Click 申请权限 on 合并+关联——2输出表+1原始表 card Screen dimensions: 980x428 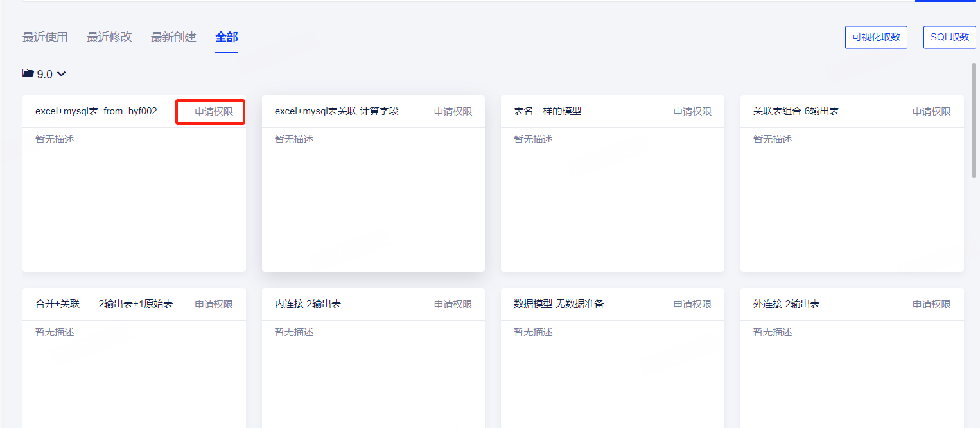(x=214, y=305)
